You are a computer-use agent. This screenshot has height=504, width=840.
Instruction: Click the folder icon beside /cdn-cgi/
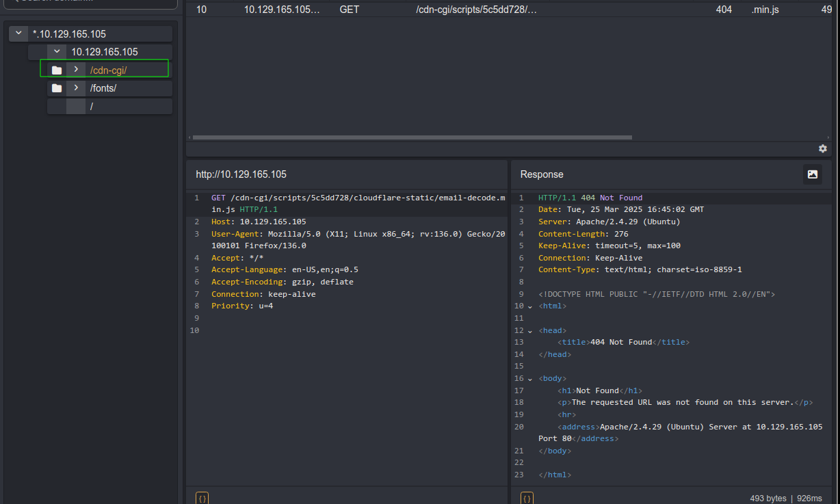pyautogui.click(x=57, y=70)
